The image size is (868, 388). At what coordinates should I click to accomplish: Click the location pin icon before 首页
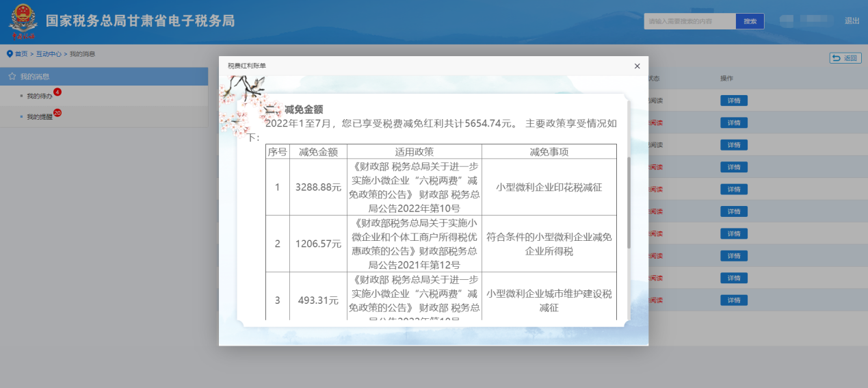(x=10, y=54)
